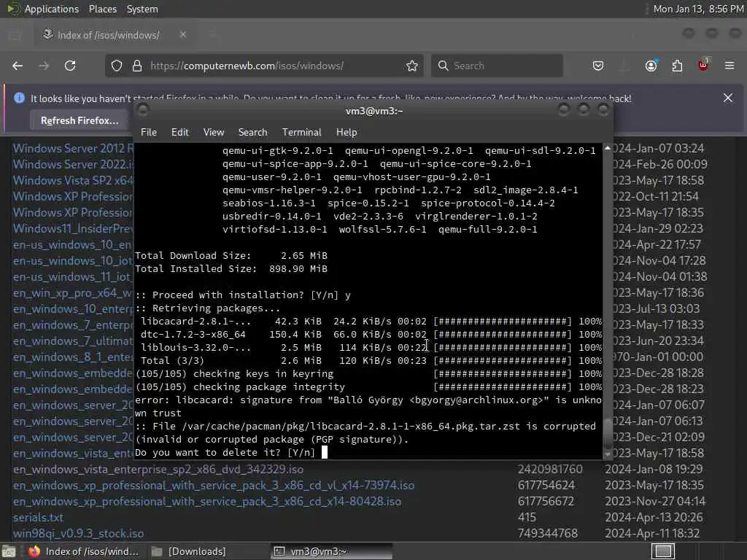Image resolution: width=747 pixels, height=560 pixels.
Task: Open Firefox hamburger application menu
Action: (x=729, y=66)
